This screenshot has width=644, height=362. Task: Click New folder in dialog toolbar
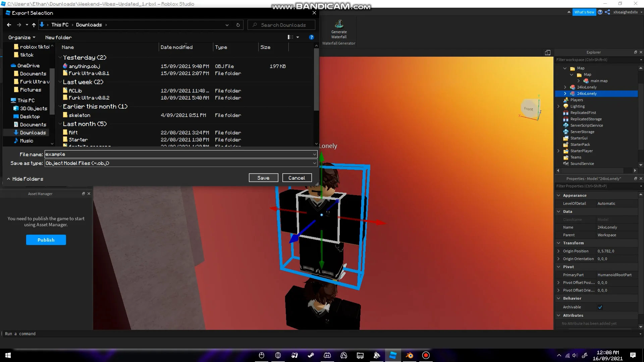[x=58, y=38]
